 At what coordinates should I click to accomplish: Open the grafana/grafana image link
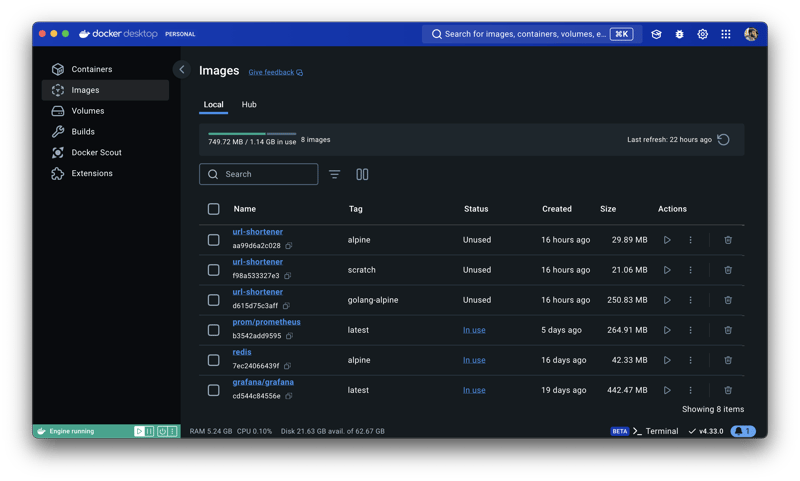point(263,382)
